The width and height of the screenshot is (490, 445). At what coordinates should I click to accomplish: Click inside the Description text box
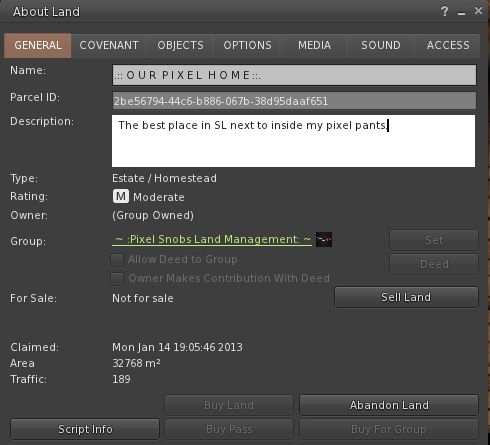pyautogui.click(x=294, y=141)
